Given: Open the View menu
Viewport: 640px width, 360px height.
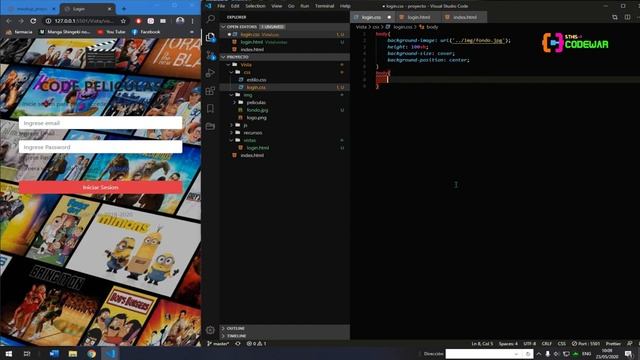Looking at the screenshot, I should (x=277, y=6).
